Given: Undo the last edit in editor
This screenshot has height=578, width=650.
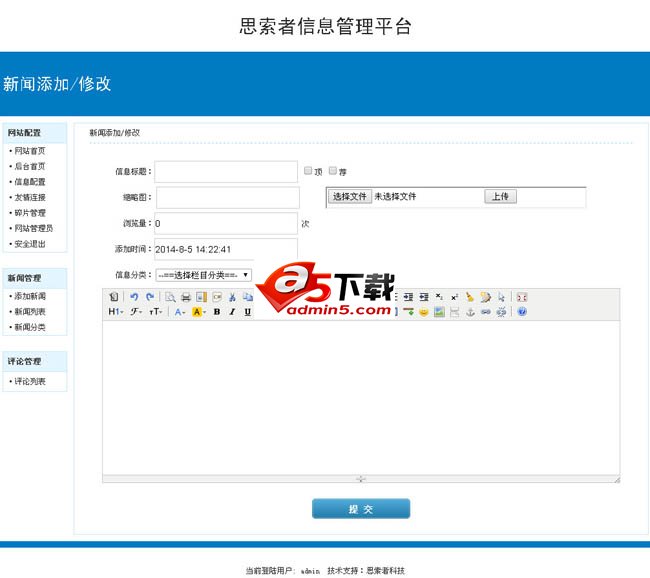Looking at the screenshot, I should (x=134, y=297).
